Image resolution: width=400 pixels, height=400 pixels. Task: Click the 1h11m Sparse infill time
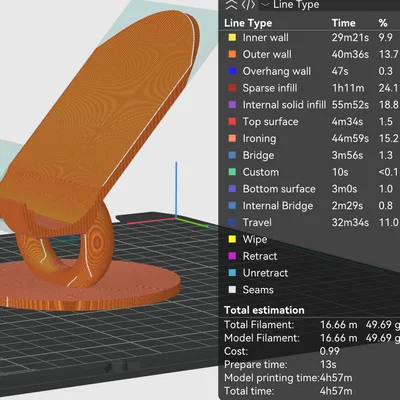(x=348, y=88)
